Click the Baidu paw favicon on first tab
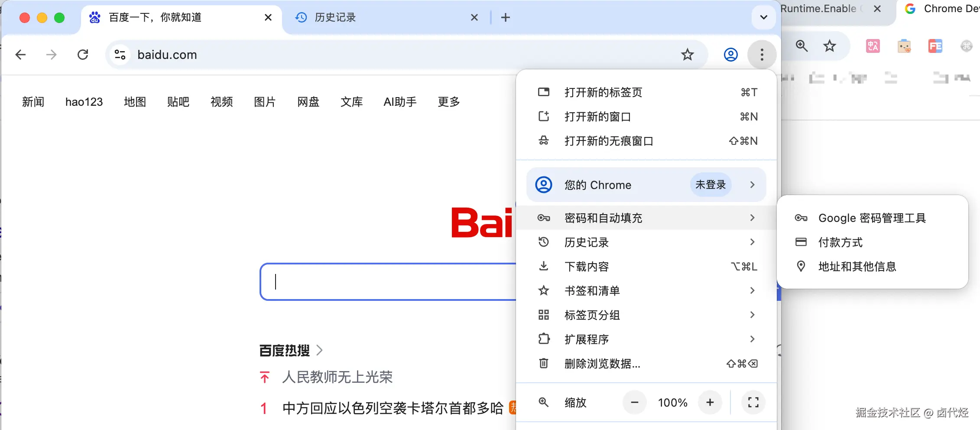This screenshot has width=980, height=430. (95, 17)
